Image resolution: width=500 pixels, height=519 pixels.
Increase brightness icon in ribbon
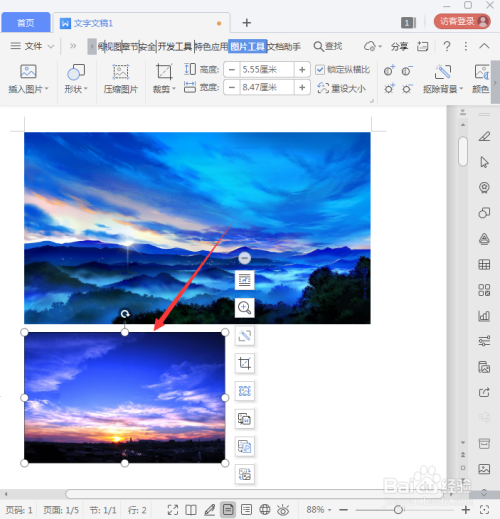coord(389,89)
